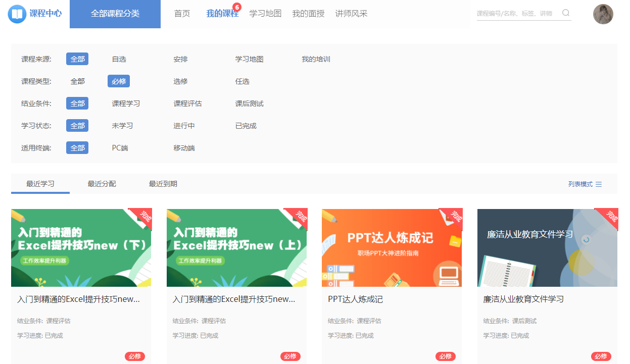Select 任选 course type filter
Screen dimensions: 630x364
pyautogui.click(x=242, y=81)
